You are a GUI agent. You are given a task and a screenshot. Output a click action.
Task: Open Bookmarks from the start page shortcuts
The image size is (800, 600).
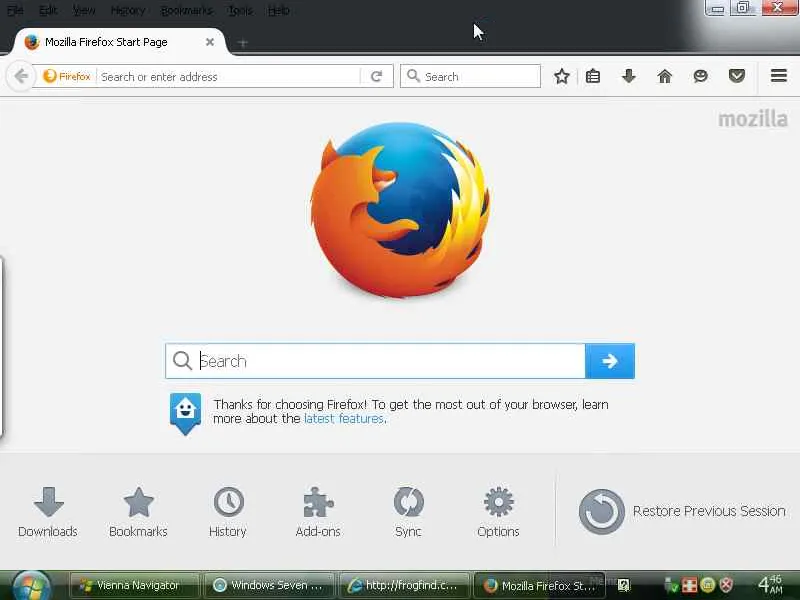[138, 512]
